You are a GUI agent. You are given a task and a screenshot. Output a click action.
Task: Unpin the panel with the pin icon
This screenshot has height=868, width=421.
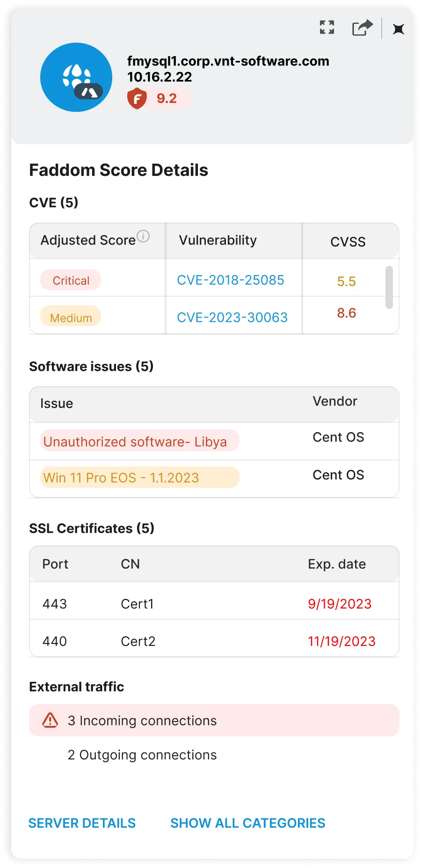[399, 29]
